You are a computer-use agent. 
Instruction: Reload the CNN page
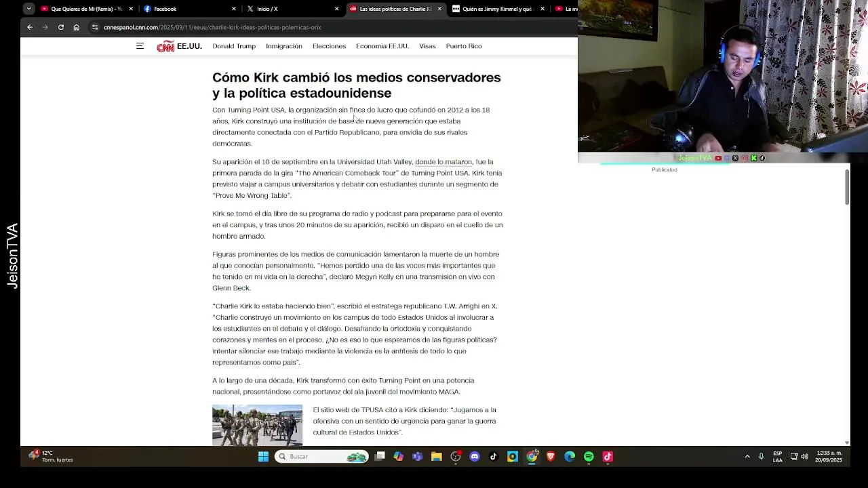point(61,27)
